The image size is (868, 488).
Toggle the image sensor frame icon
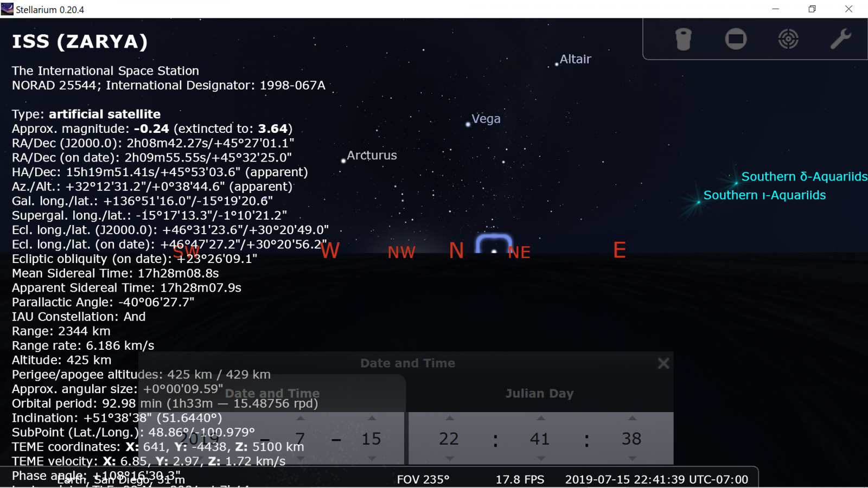pyautogui.click(x=736, y=39)
